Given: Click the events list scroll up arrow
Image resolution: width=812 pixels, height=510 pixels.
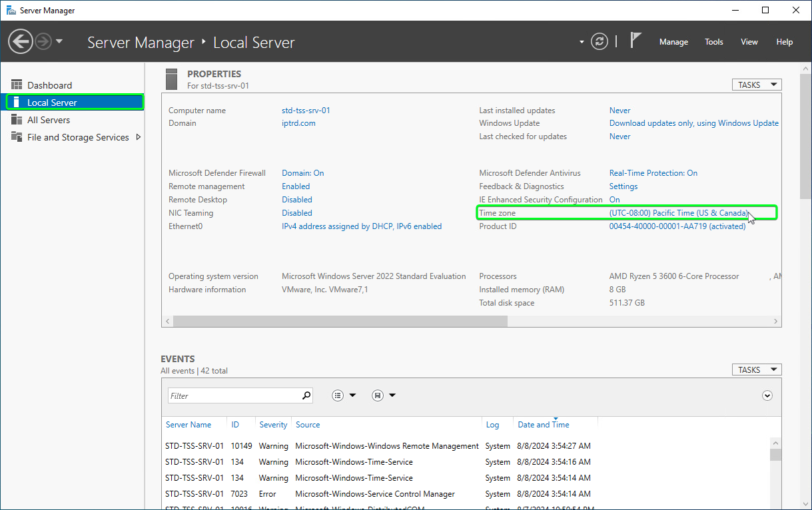Looking at the screenshot, I should [776, 443].
